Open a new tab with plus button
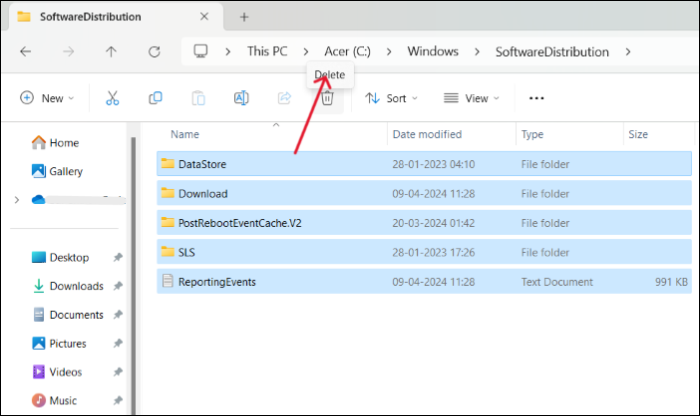 coord(244,17)
